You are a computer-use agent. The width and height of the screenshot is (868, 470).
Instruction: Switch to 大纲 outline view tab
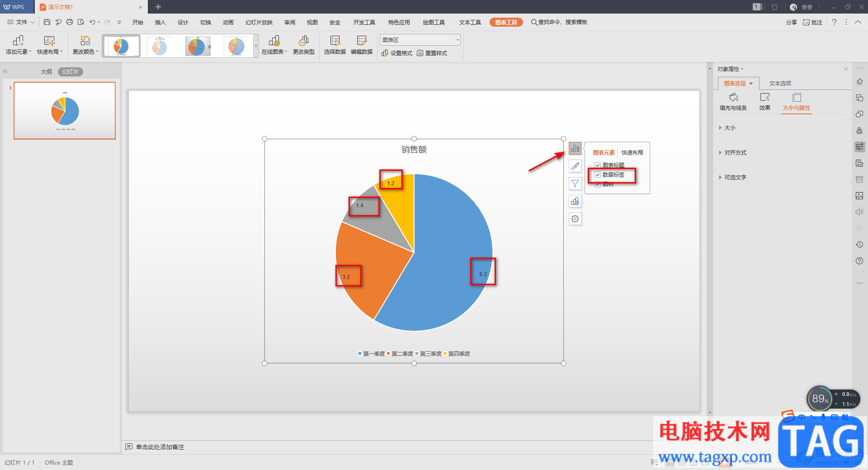tap(46, 72)
